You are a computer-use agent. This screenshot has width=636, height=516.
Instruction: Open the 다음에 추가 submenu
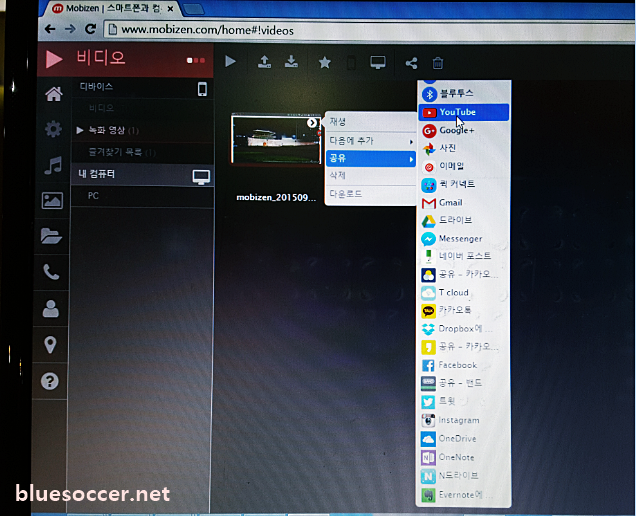point(371,140)
